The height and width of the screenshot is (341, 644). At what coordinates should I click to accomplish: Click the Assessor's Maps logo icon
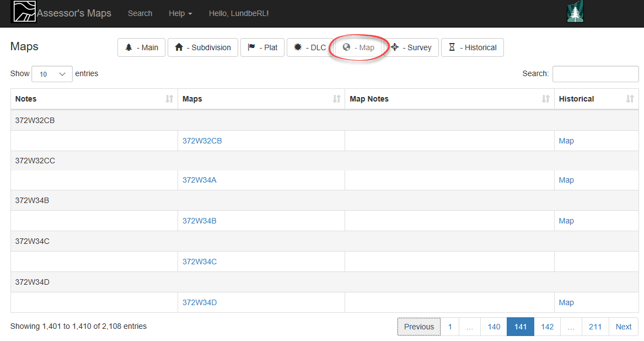click(x=24, y=12)
